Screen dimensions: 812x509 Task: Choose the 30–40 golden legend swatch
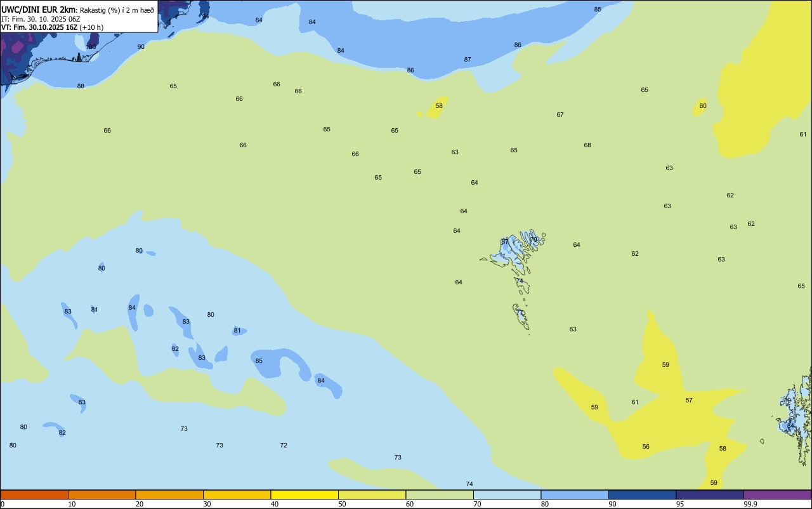pyautogui.click(x=237, y=494)
